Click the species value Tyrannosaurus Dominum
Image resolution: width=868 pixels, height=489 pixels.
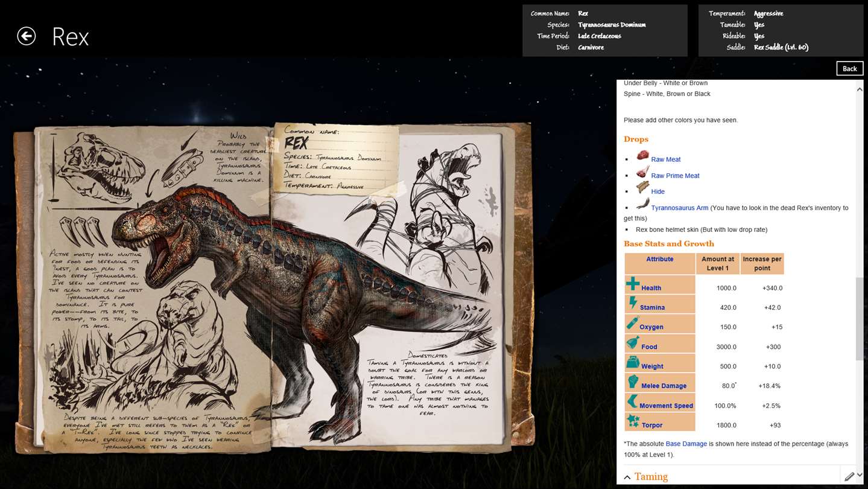pos(612,25)
